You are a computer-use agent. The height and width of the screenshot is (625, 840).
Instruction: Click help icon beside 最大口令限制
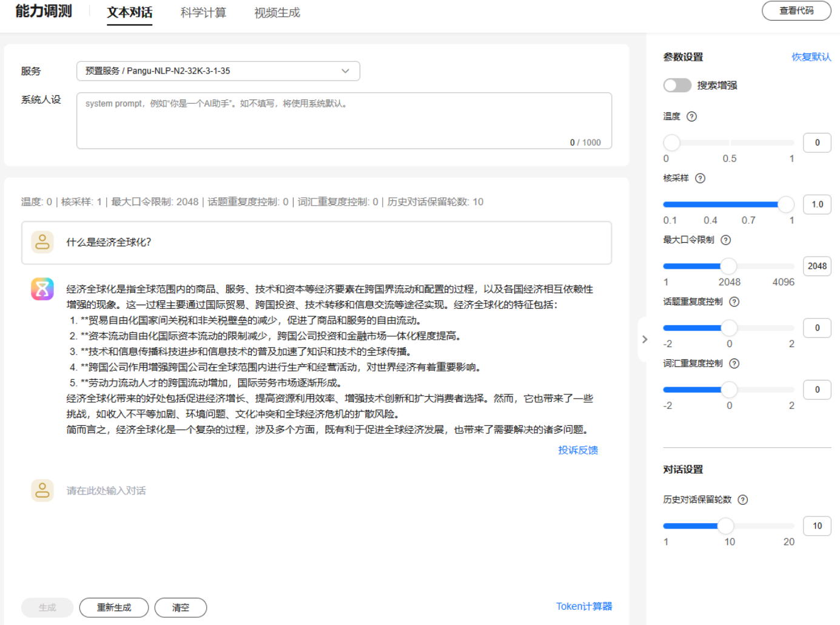725,240
